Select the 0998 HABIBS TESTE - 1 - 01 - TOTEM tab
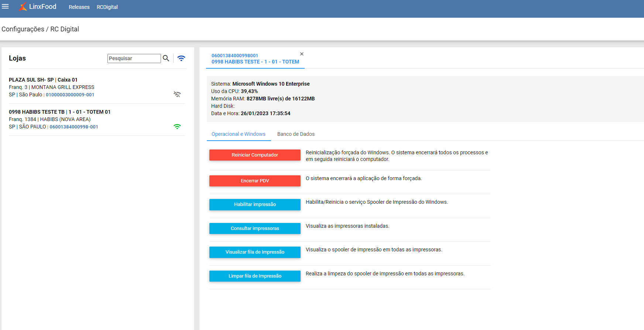 click(255, 59)
